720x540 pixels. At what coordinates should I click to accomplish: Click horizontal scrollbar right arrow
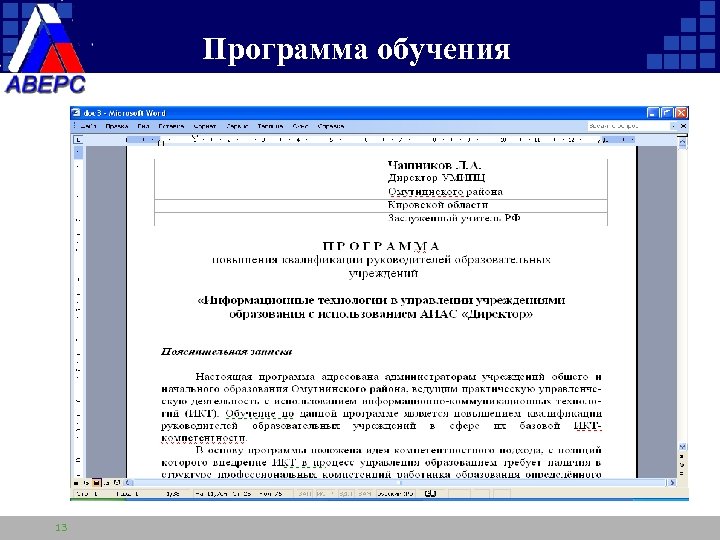(672, 483)
